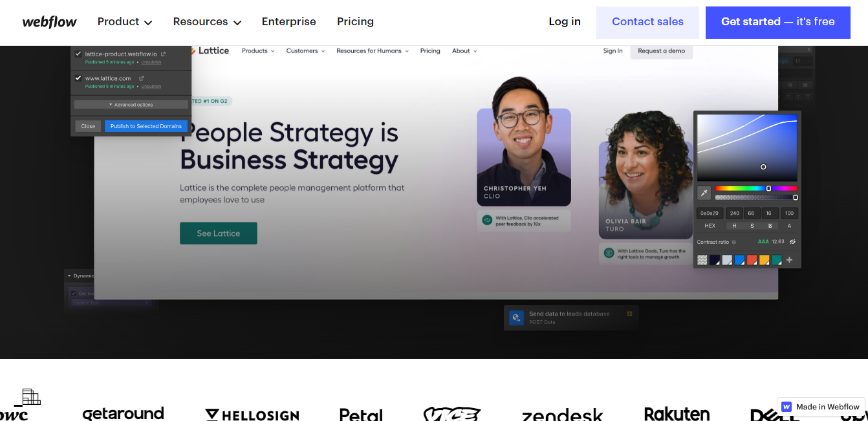Open lattice-product.webflow.io external link icon
This screenshot has width=868, height=421.
[163, 54]
